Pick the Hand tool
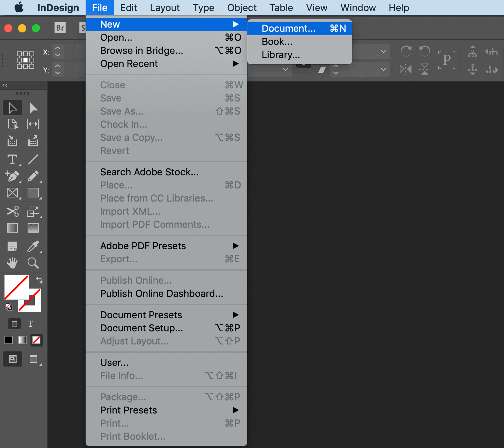Screen dimensions: 504x448 pyautogui.click(x=12, y=263)
